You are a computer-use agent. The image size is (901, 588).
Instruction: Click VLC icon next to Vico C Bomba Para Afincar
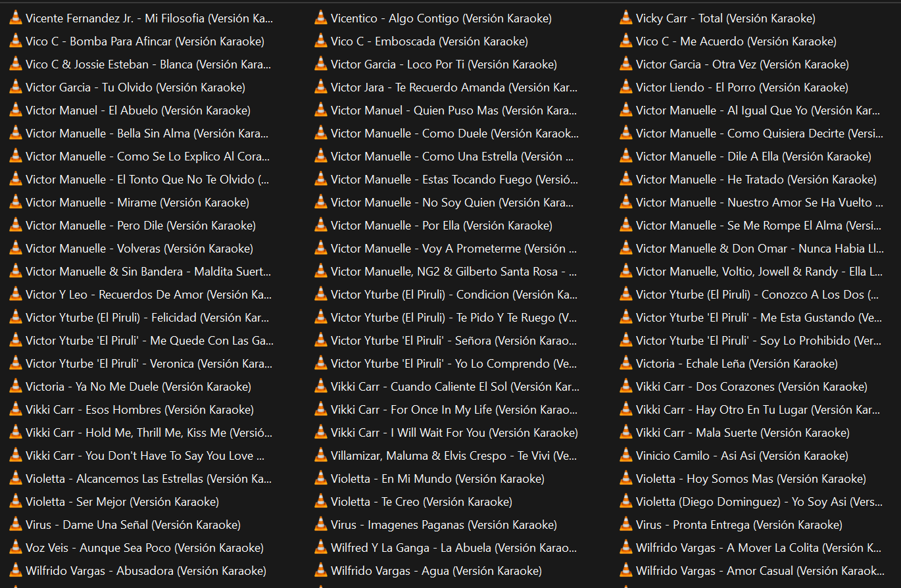coord(16,41)
